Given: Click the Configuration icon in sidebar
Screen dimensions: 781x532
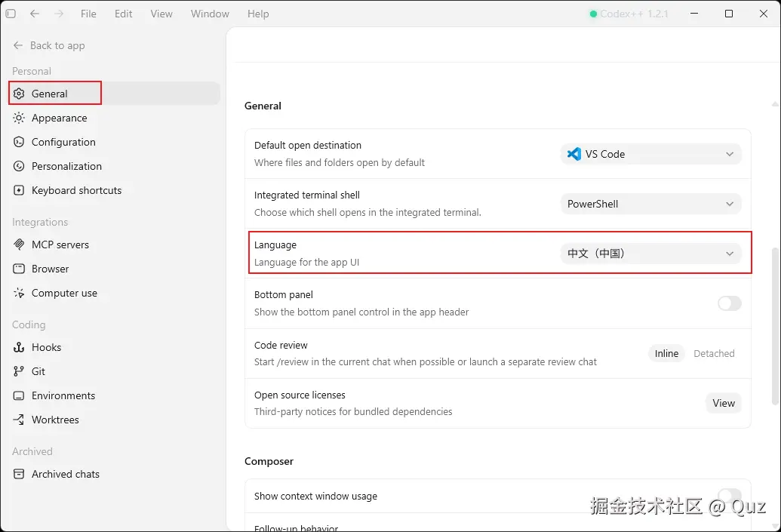Looking at the screenshot, I should (x=19, y=142).
